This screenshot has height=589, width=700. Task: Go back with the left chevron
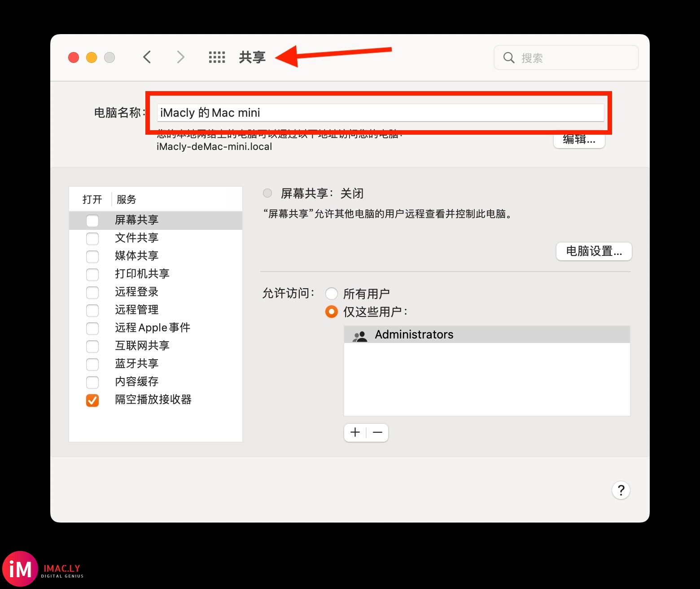pyautogui.click(x=147, y=57)
